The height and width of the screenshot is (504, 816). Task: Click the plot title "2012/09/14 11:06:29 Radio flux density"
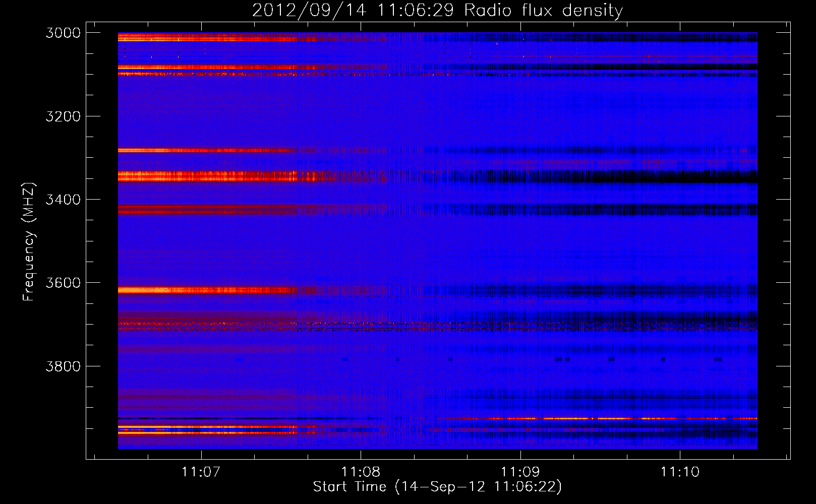click(x=438, y=10)
